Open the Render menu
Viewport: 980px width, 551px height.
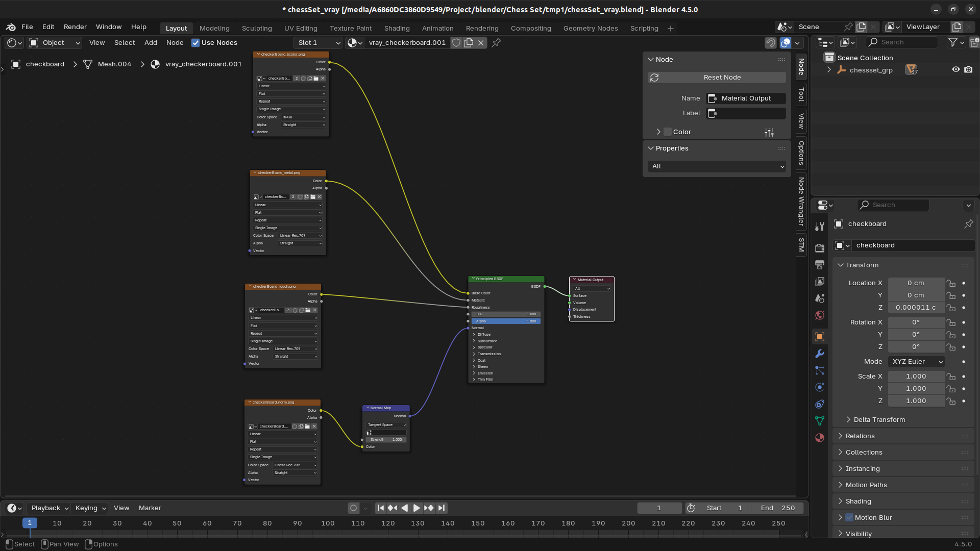tap(75, 27)
